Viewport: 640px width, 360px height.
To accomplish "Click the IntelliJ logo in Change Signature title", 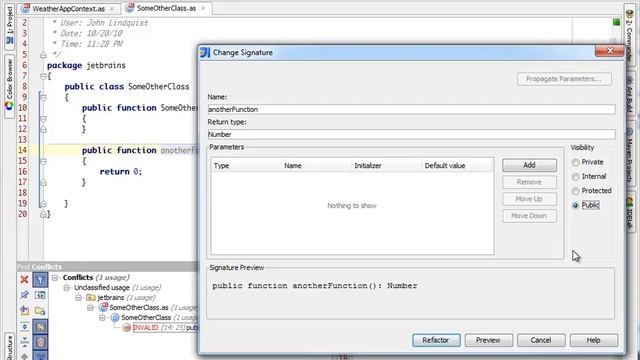I will coord(205,52).
